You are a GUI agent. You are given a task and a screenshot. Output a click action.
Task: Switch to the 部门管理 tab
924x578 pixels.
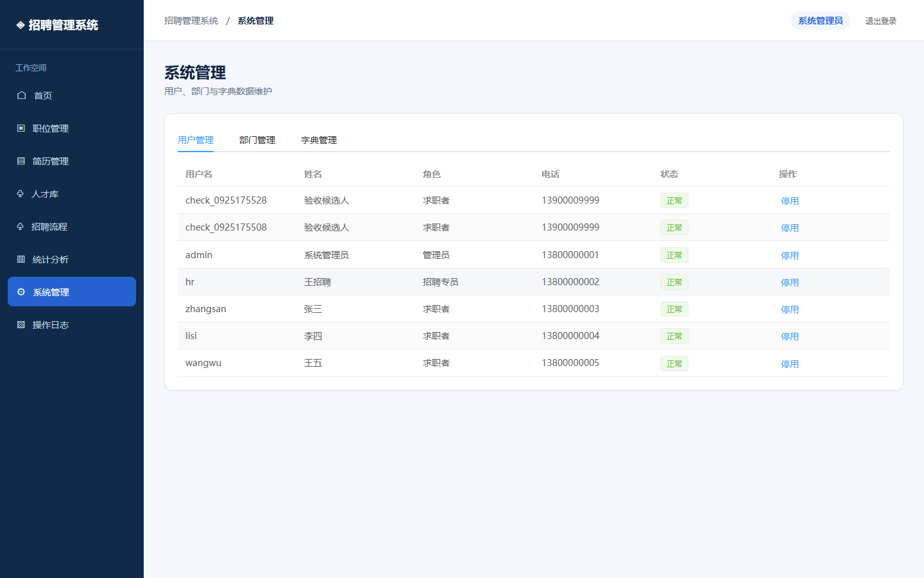click(257, 140)
